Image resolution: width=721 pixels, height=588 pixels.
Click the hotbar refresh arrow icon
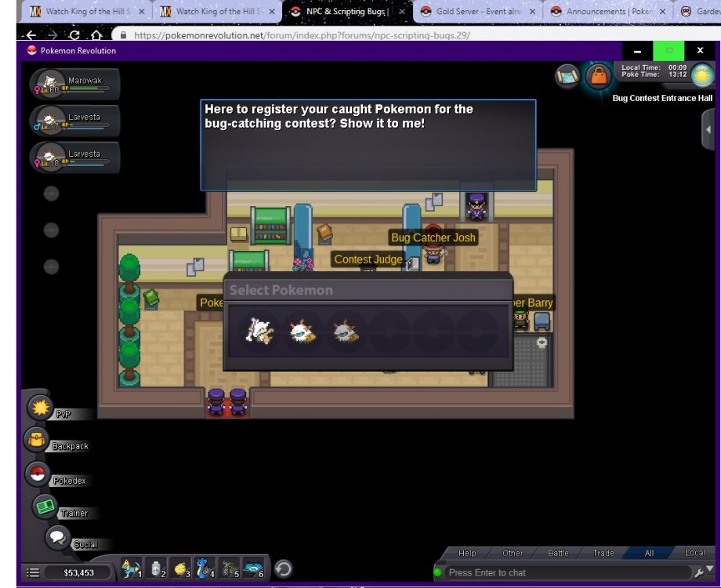284,569
